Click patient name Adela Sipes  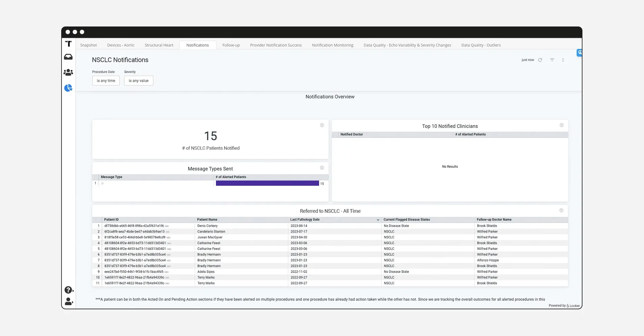pos(206,272)
